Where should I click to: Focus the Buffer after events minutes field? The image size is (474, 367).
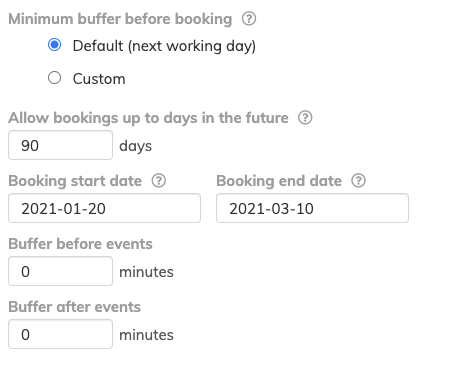[x=60, y=334]
